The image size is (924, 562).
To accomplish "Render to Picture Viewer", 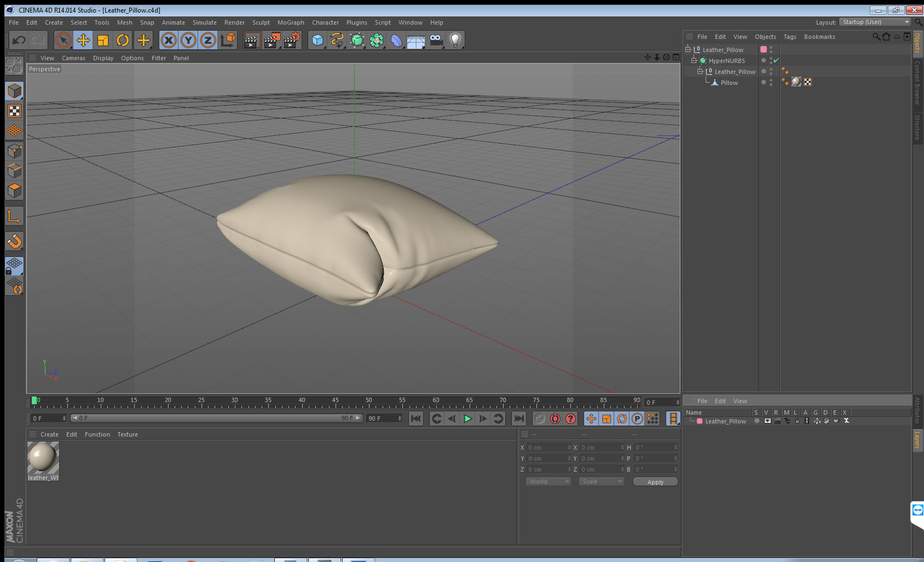I will [272, 40].
